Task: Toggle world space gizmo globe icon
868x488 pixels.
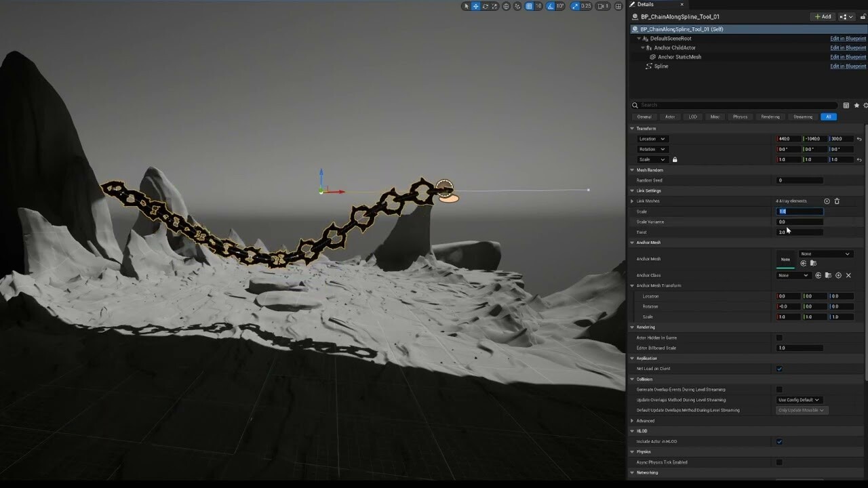Action: [507, 5]
